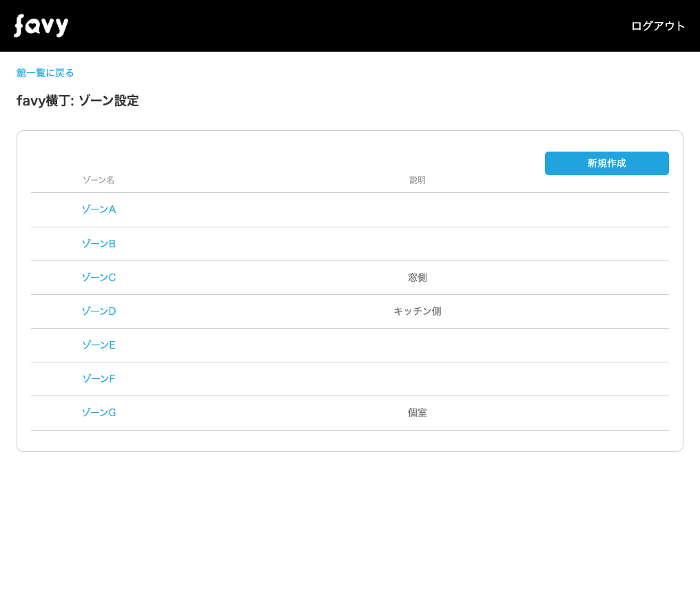Open ゾーンG link

click(99, 413)
